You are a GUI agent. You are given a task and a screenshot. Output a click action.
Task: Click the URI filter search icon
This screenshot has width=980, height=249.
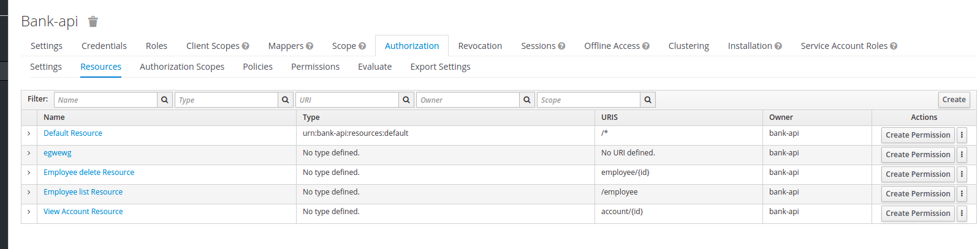[x=406, y=100]
